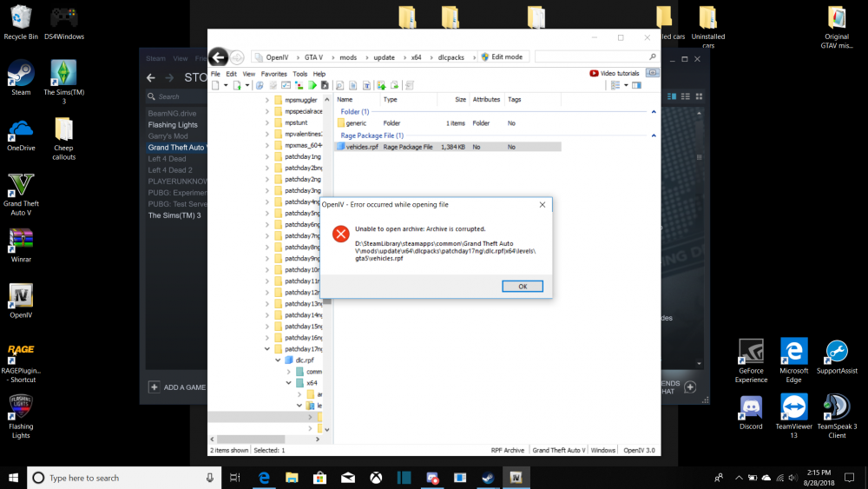This screenshot has height=489, width=868.
Task: Close the OpenIV error dialog with its X
Action: tap(542, 204)
